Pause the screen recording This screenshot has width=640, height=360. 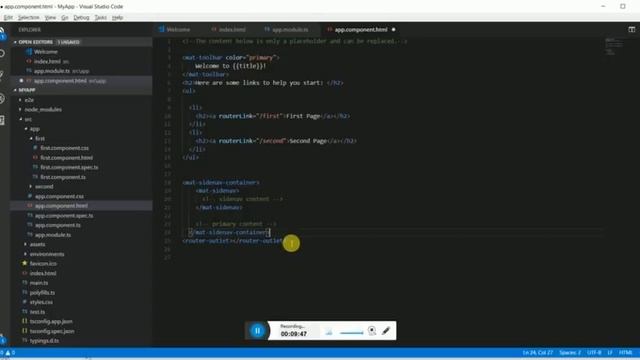pyautogui.click(x=257, y=331)
